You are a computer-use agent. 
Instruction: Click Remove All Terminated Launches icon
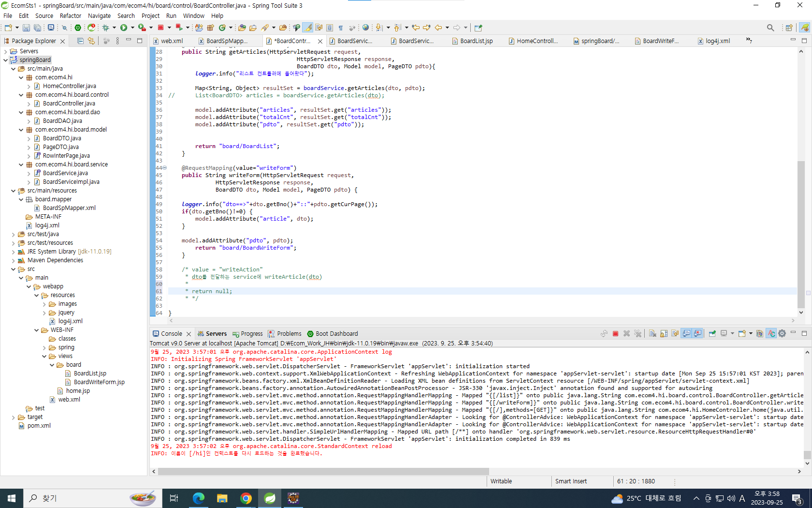tap(638, 333)
